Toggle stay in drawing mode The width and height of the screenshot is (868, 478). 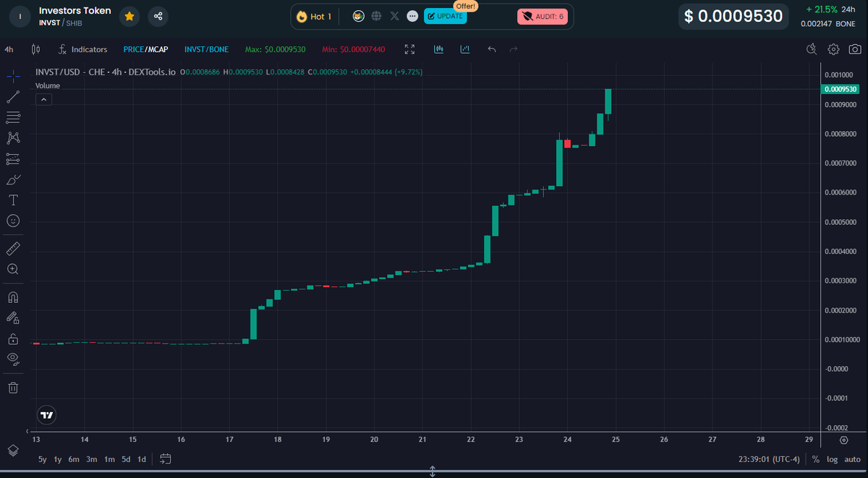click(13, 317)
